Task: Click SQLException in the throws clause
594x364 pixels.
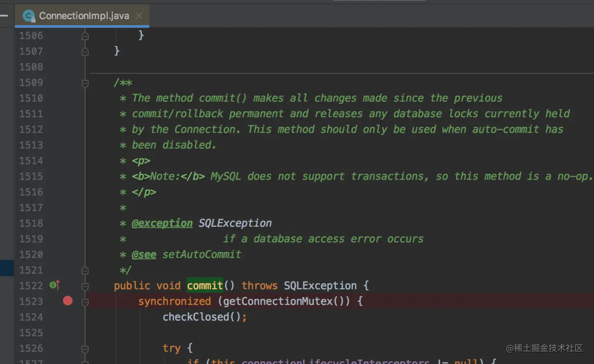Action: tap(320, 285)
